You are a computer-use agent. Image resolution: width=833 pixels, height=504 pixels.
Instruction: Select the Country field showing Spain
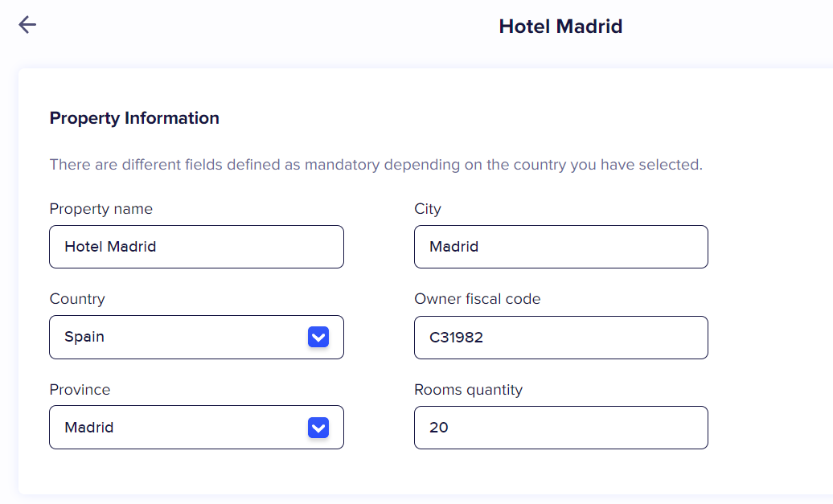click(177, 337)
